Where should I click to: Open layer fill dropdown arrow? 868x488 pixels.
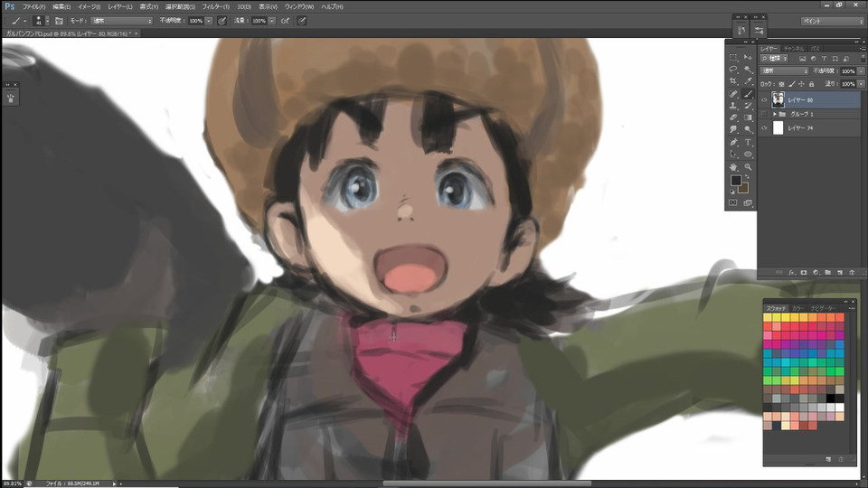click(x=862, y=84)
